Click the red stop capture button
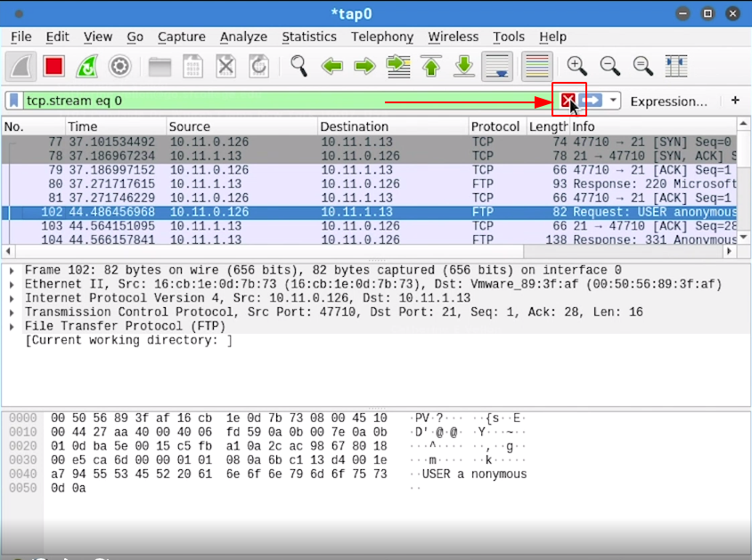This screenshot has height=560, width=752. (54, 66)
